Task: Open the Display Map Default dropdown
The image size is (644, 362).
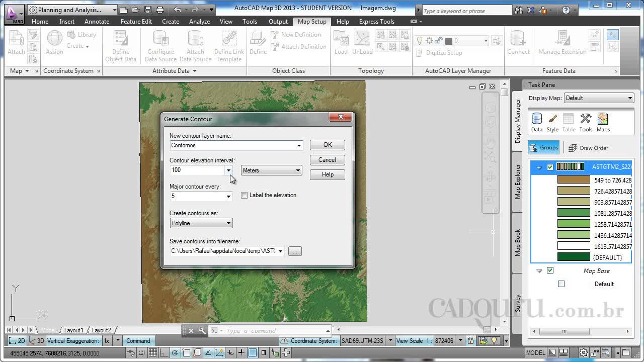Action: click(x=599, y=98)
